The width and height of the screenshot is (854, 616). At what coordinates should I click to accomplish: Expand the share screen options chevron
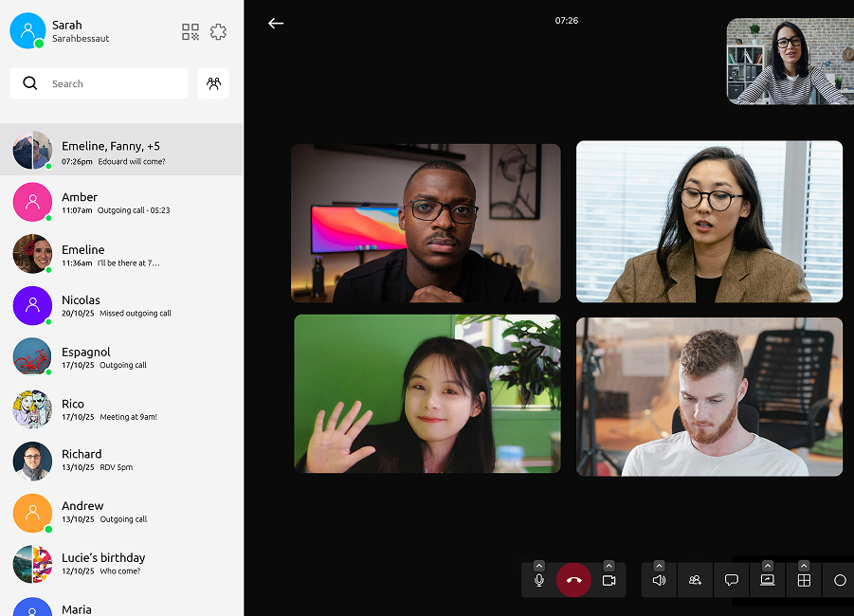(767, 566)
